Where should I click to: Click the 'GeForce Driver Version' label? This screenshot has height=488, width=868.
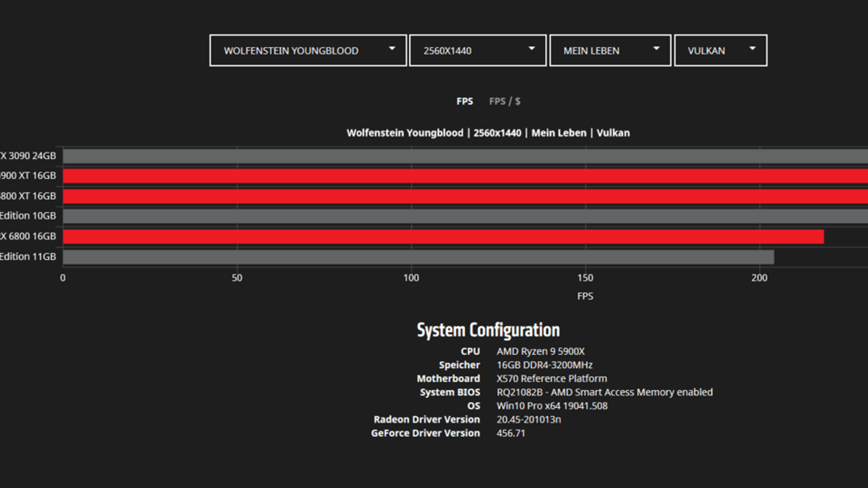pyautogui.click(x=425, y=433)
